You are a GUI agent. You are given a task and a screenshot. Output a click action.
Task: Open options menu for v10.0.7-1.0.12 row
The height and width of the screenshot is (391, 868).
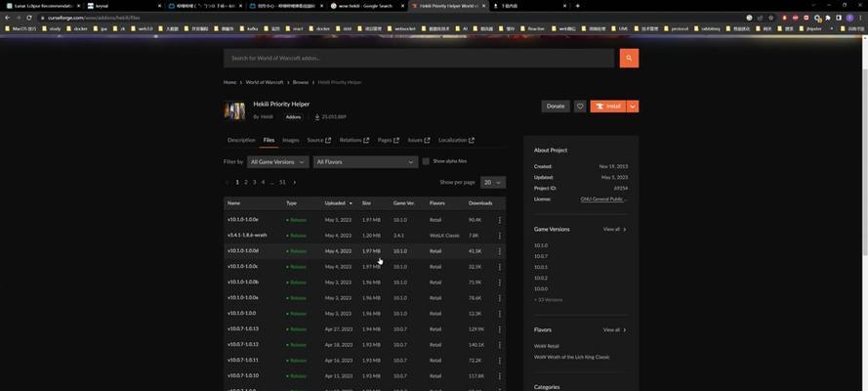coord(499,344)
